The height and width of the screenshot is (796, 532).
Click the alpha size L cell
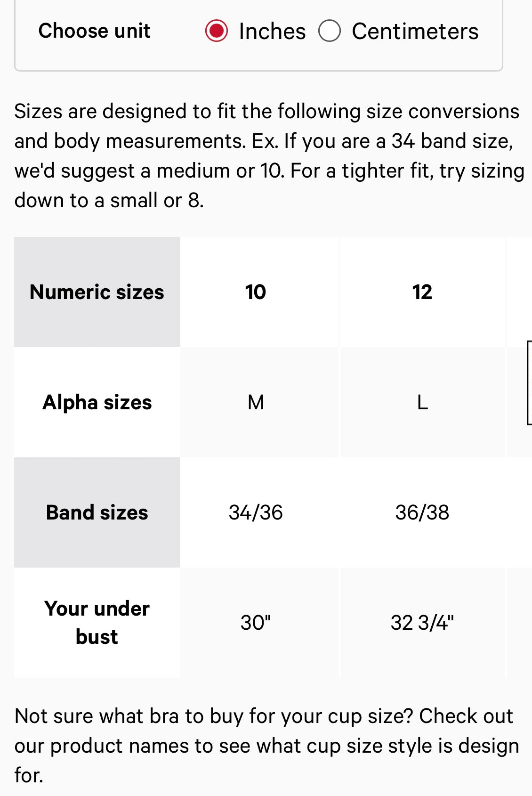pos(422,402)
